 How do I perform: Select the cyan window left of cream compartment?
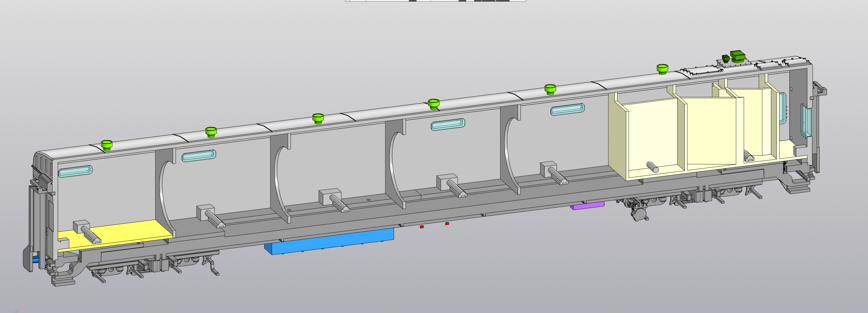(x=568, y=109)
